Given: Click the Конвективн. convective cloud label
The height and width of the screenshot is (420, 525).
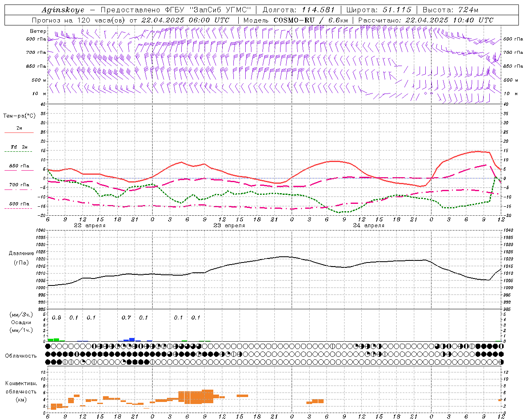Looking at the screenshot, I should pos(21,383).
